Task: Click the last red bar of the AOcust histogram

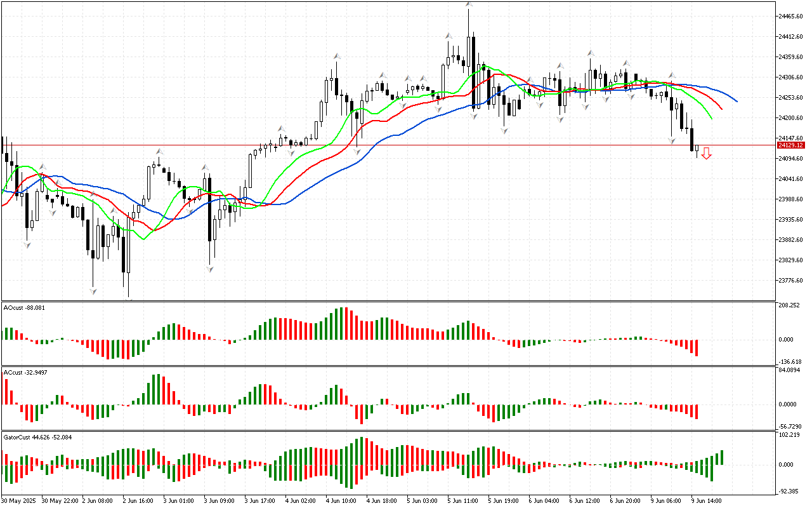Action: [x=697, y=347]
